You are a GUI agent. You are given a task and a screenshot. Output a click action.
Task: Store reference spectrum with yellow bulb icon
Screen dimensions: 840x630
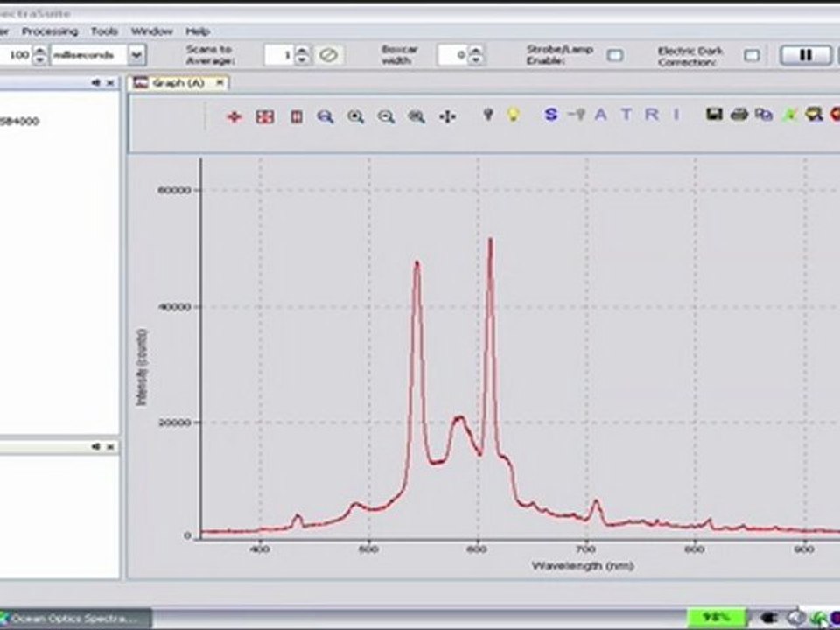(514, 114)
